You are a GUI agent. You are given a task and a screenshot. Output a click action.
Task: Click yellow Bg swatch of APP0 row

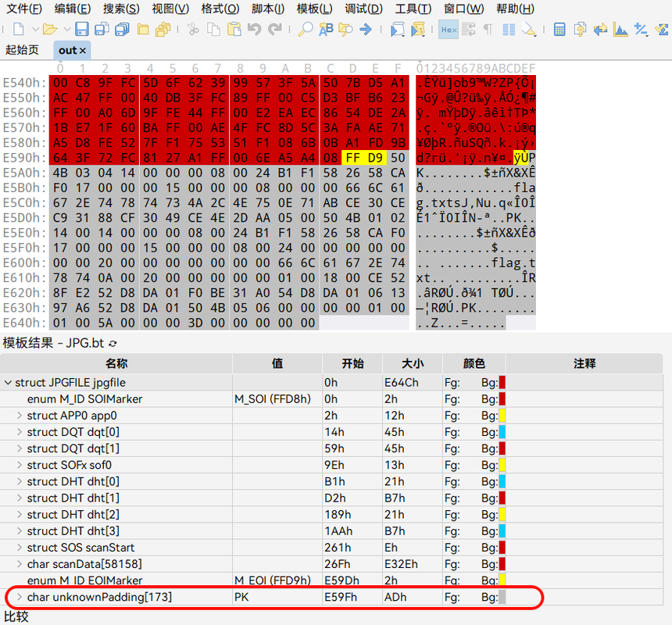(x=502, y=415)
